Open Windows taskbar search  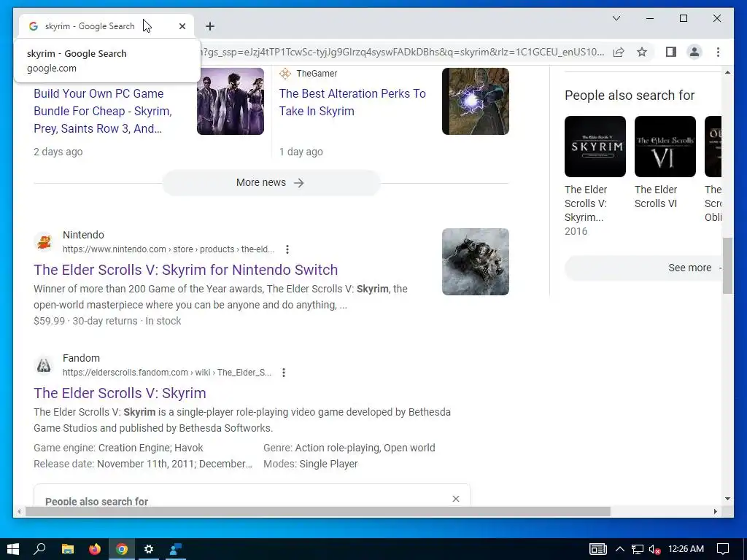point(39,549)
